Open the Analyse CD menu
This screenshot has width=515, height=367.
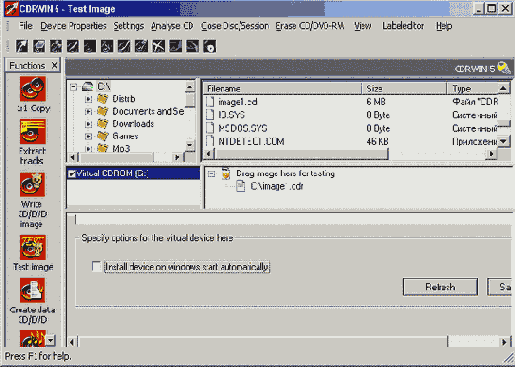click(x=172, y=26)
